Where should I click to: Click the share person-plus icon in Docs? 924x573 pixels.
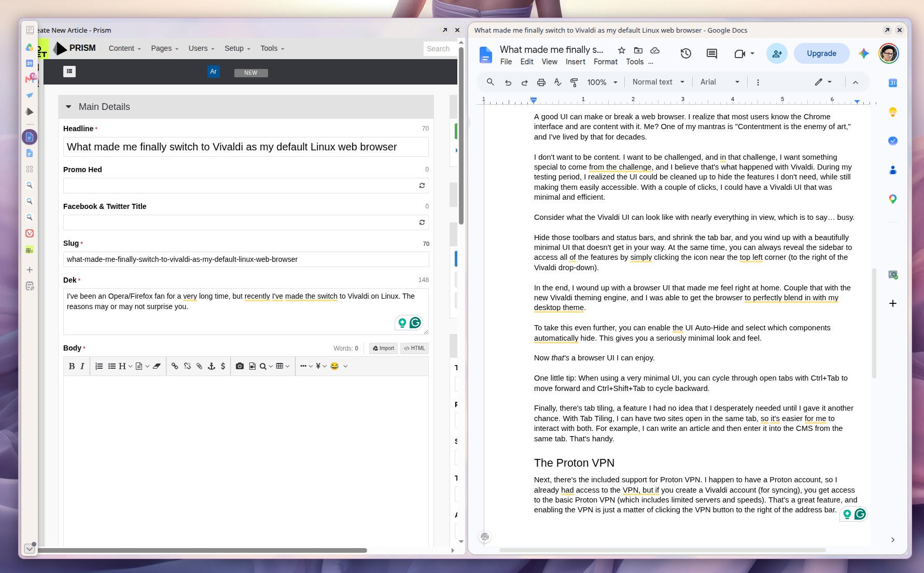[x=777, y=53]
